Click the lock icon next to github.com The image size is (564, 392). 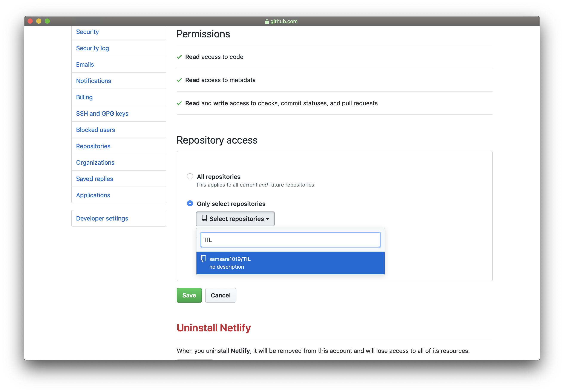267,22
